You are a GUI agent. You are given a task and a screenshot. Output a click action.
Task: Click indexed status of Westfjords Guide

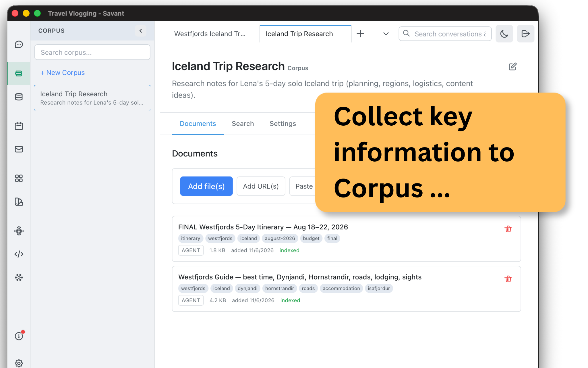[290, 300]
